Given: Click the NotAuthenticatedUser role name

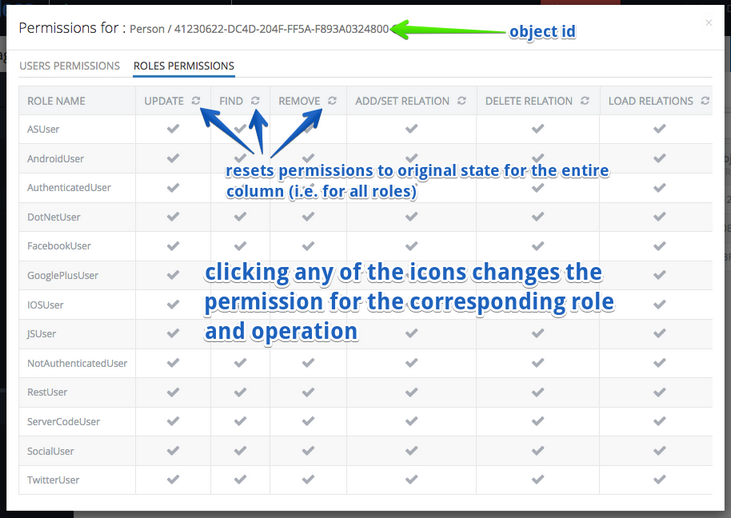Looking at the screenshot, I should (x=77, y=363).
